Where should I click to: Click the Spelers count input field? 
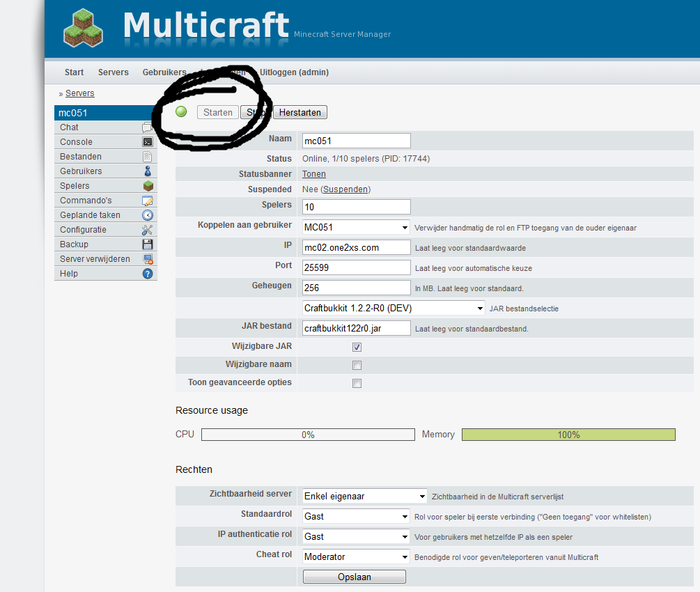356,207
